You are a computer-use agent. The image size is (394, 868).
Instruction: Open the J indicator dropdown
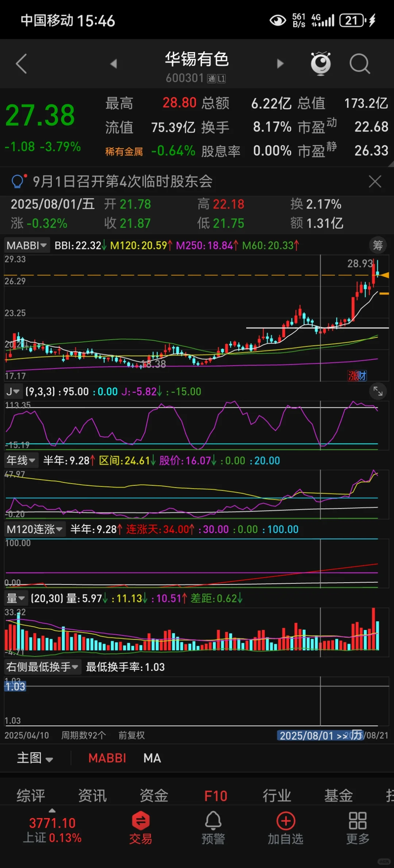(x=13, y=392)
